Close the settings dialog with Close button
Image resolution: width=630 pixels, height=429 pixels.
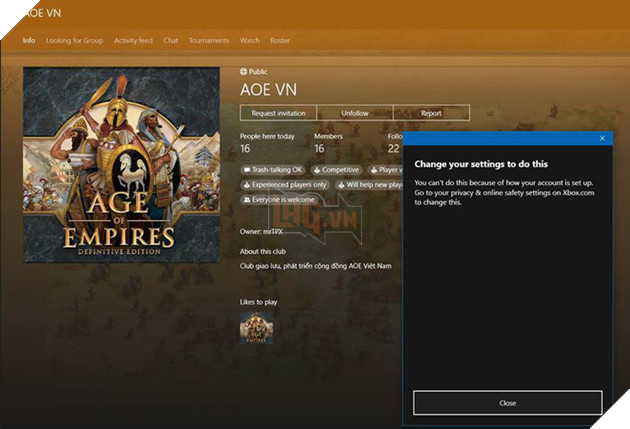point(507,403)
